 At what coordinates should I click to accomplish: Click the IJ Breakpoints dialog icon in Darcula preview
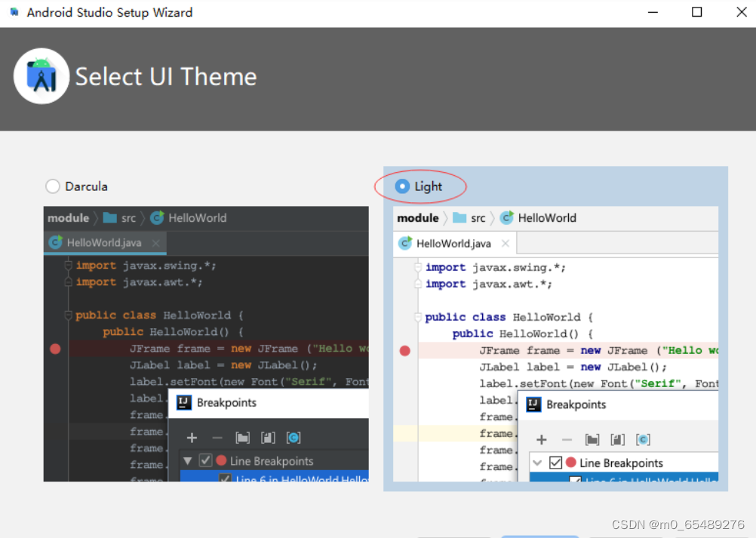tap(184, 402)
